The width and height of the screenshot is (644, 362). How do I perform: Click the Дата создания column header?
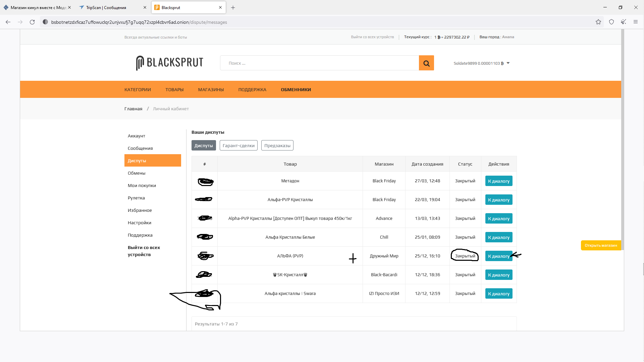pos(427,164)
